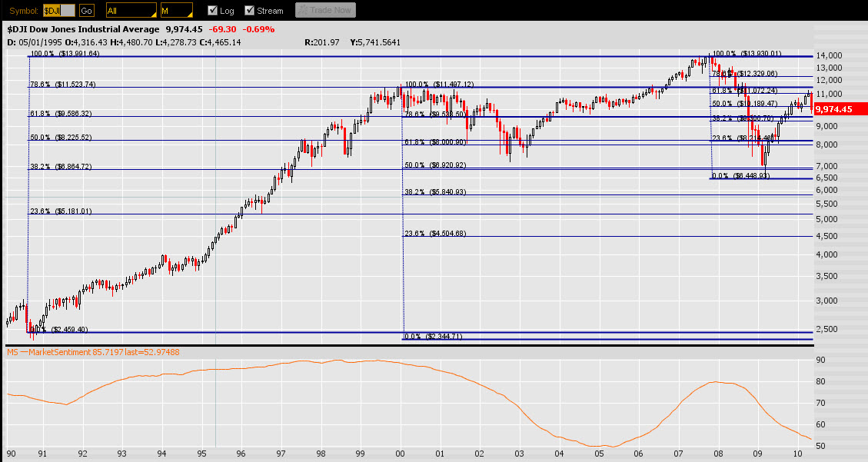Screen dimensions: 868x462
Task: Click the 50.0% ($10,189.47) Fibonacci label
Action: pyautogui.click(x=744, y=104)
